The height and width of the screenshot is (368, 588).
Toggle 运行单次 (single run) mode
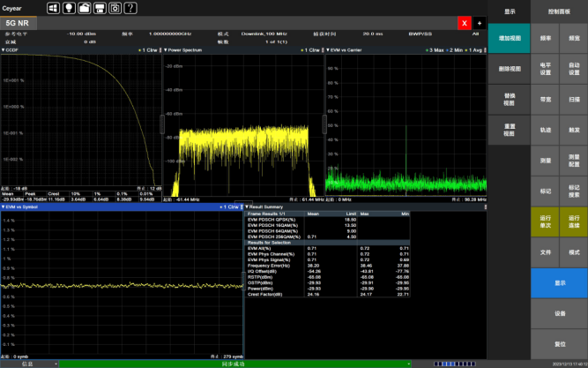tap(545, 221)
